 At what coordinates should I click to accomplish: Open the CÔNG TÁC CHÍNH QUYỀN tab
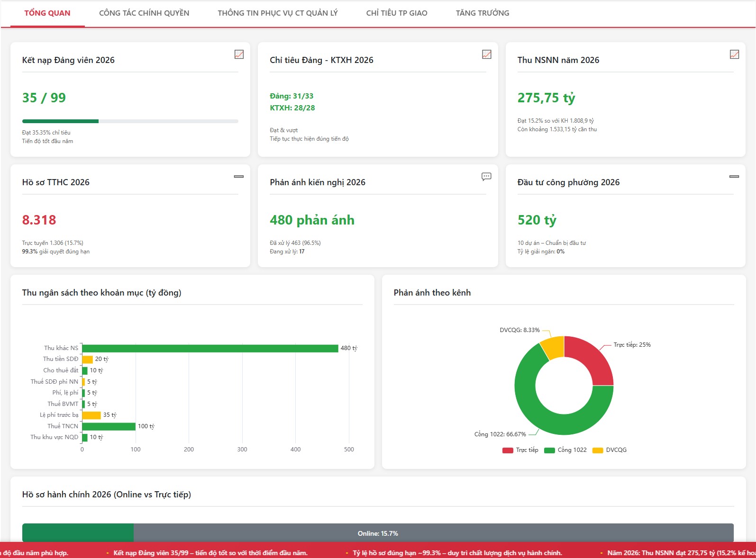pyautogui.click(x=144, y=13)
